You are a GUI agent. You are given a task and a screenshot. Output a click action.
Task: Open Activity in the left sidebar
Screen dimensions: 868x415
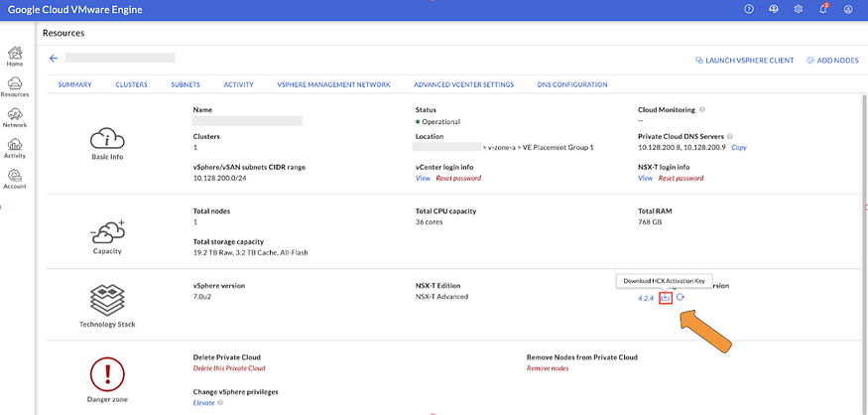[15, 149]
